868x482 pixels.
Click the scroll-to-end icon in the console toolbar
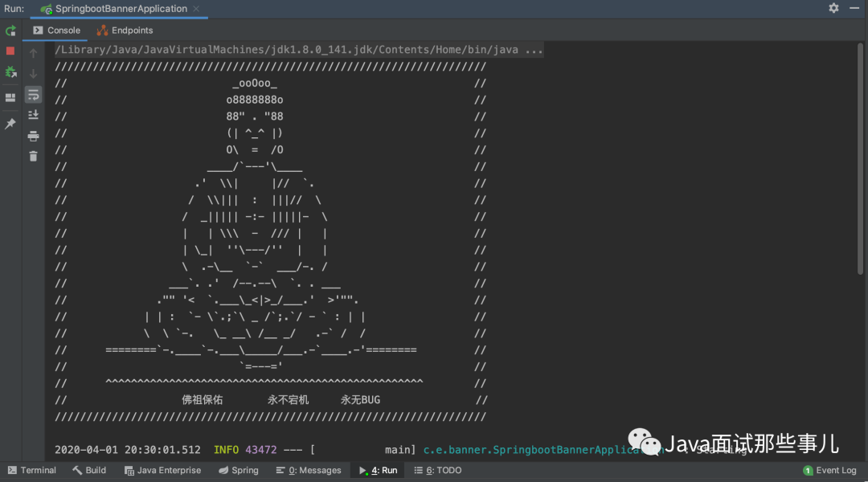pyautogui.click(x=33, y=115)
